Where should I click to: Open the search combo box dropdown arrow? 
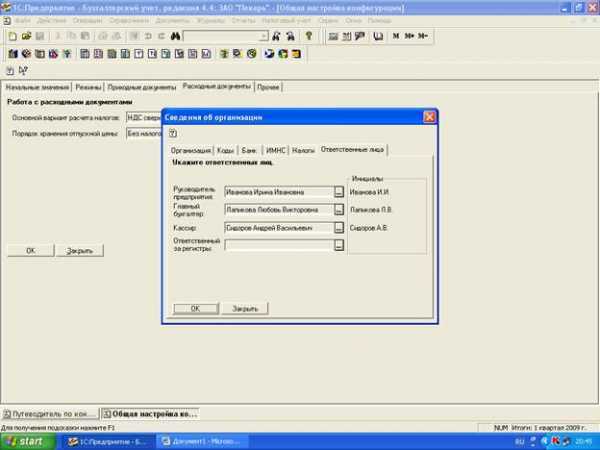click(264, 36)
